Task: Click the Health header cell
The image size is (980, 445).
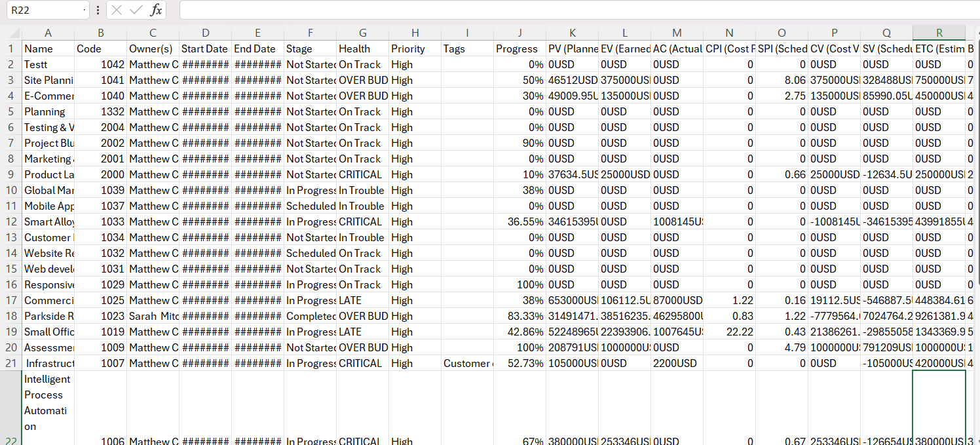Action: [x=362, y=48]
